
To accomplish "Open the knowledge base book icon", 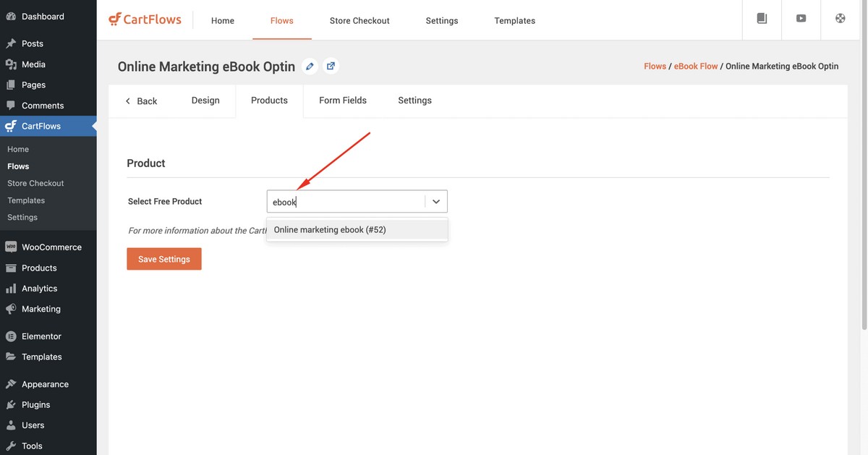I will (762, 19).
